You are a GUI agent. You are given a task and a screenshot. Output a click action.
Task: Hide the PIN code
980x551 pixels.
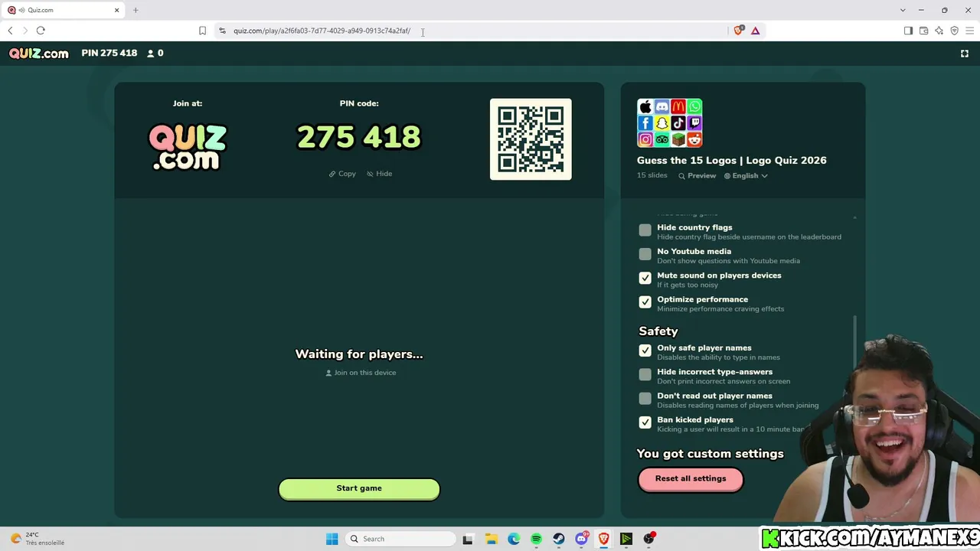(x=379, y=174)
